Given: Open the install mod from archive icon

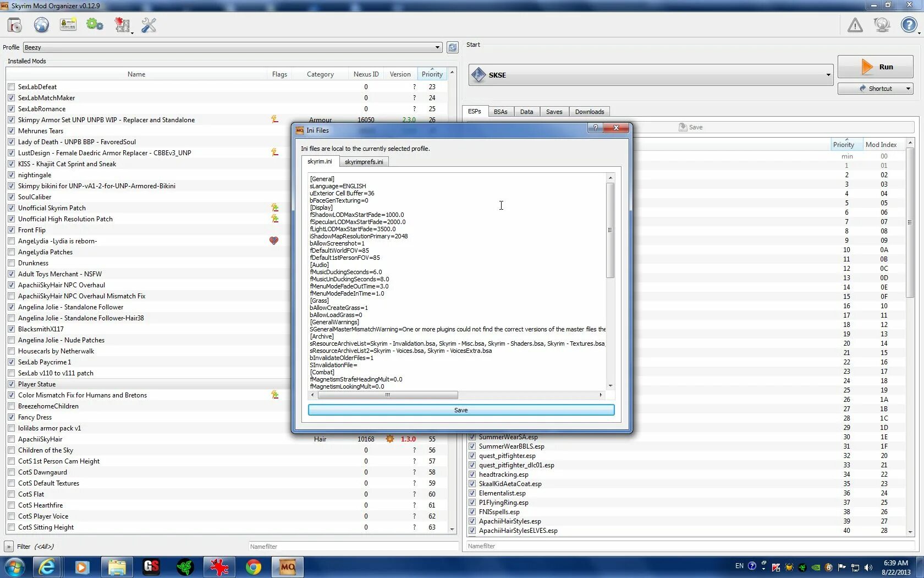Looking at the screenshot, I should pyautogui.click(x=14, y=25).
